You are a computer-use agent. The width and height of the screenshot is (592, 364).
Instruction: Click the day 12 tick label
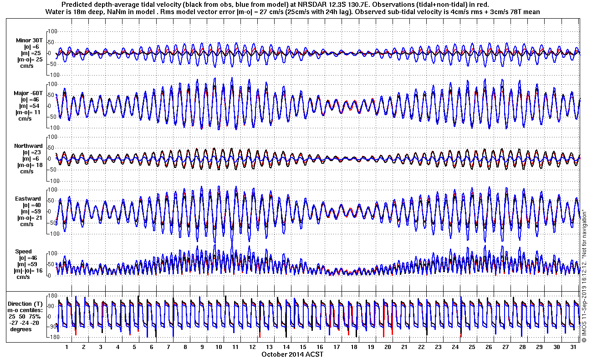point(252,347)
